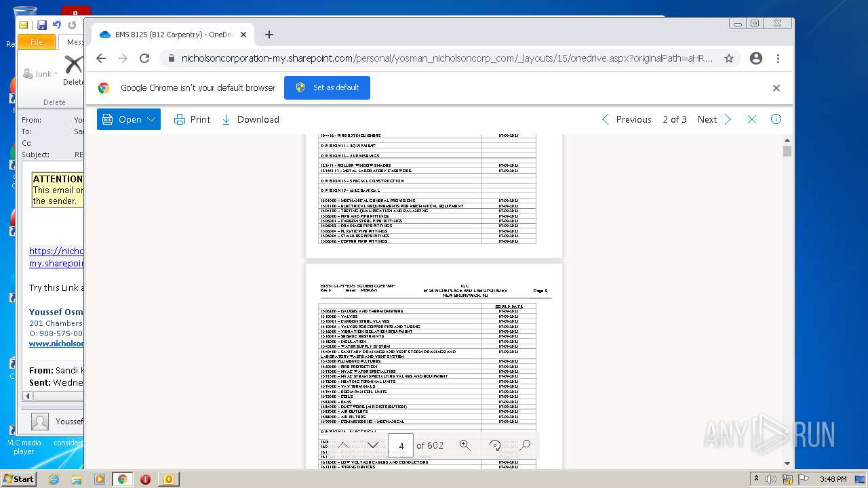This screenshot has height=488, width=868.
Task: Dismiss the default browser banner
Action: coord(776,88)
